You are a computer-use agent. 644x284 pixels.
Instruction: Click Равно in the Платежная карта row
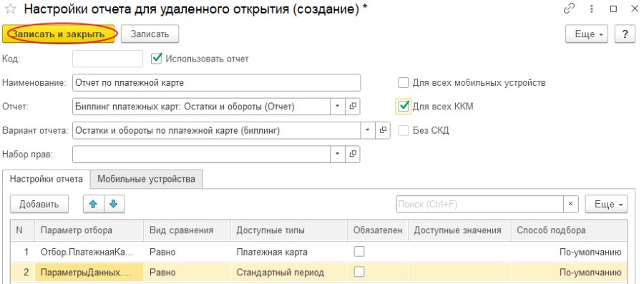pos(187,252)
